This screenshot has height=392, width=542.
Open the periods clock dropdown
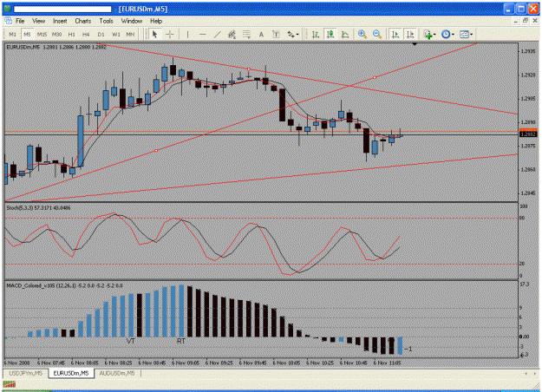coord(448,34)
